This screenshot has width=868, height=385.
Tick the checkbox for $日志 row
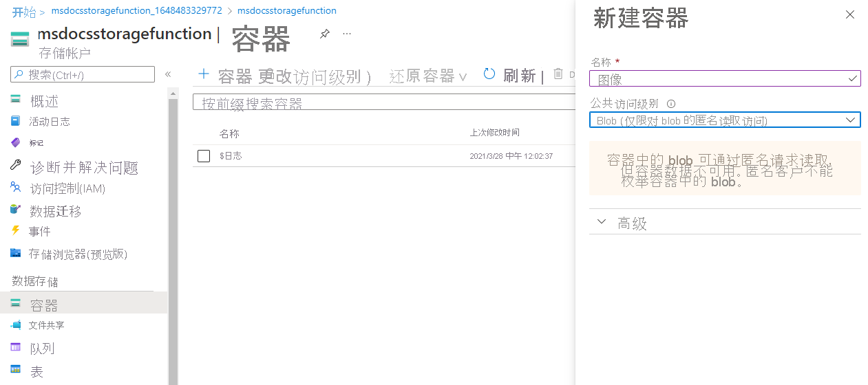[x=204, y=156]
